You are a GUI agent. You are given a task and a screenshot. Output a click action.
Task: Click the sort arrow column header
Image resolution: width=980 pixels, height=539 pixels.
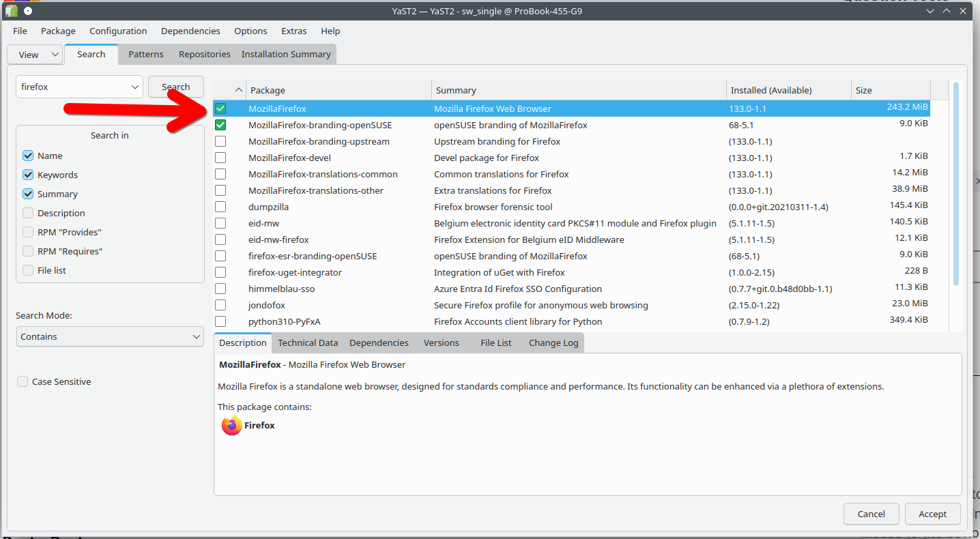coord(230,90)
